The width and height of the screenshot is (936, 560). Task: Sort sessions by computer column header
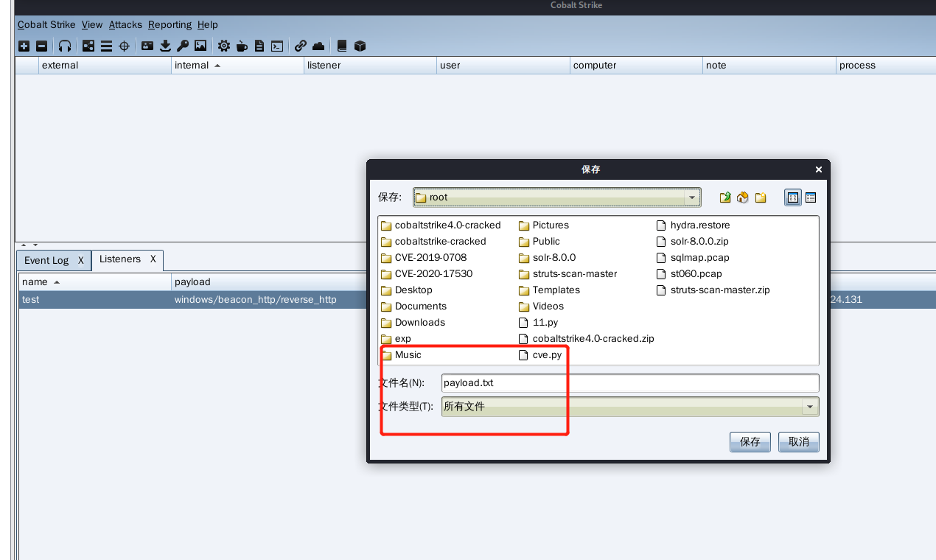coord(636,66)
